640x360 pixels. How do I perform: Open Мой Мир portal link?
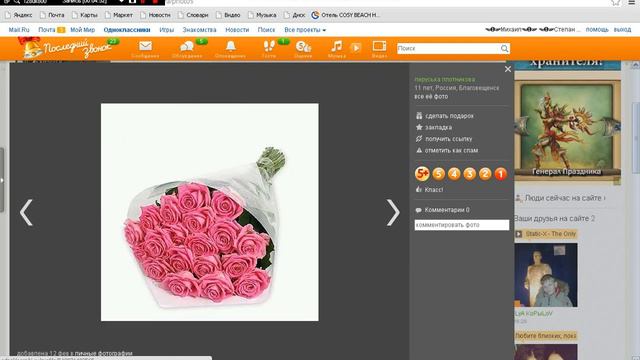tap(82, 30)
